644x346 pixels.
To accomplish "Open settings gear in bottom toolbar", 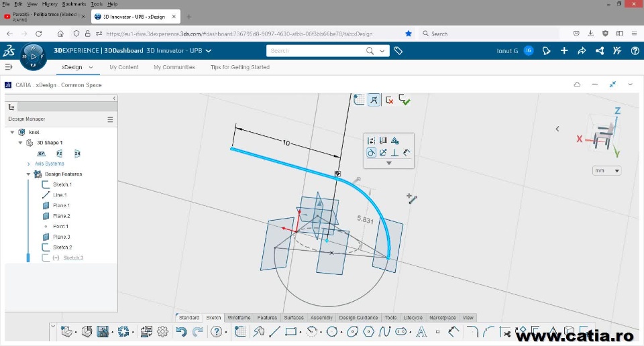I will (162, 332).
